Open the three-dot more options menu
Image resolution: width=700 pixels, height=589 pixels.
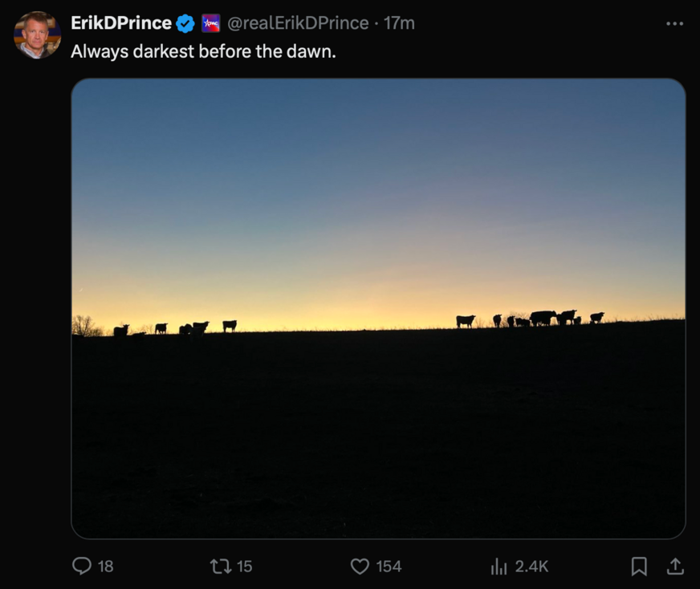(x=675, y=24)
